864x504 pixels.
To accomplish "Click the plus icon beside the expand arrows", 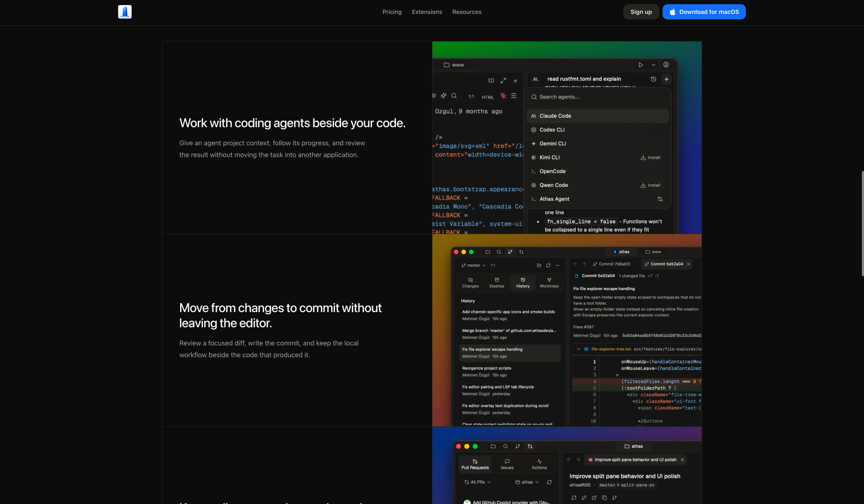I will click(515, 81).
